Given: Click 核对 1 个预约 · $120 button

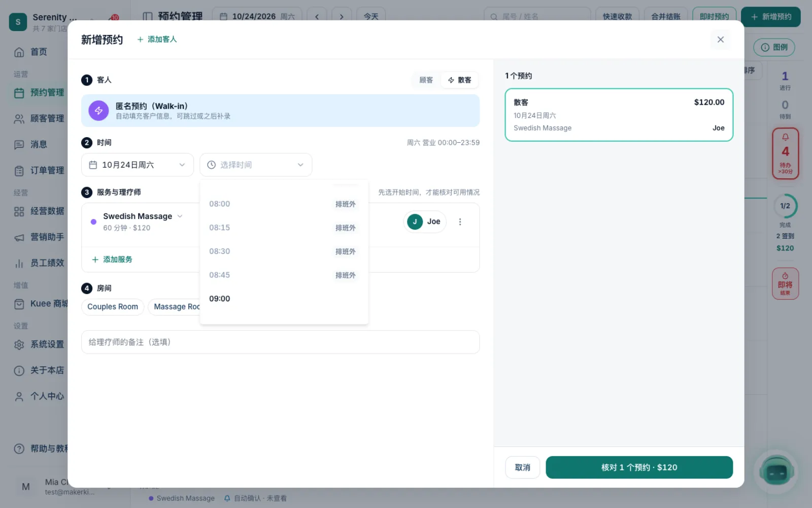Looking at the screenshot, I should point(639,467).
